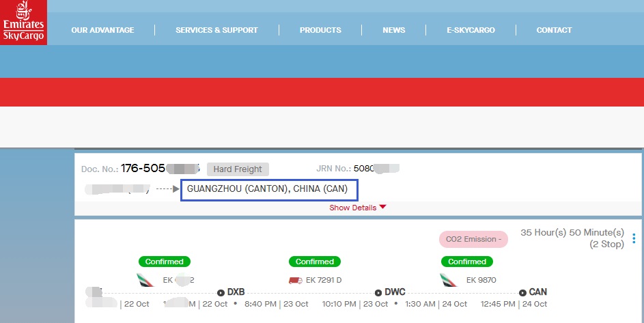Click the 35 Hour(s) 50 Minute(s) duration
The height and width of the screenshot is (323, 644).
pyautogui.click(x=572, y=233)
